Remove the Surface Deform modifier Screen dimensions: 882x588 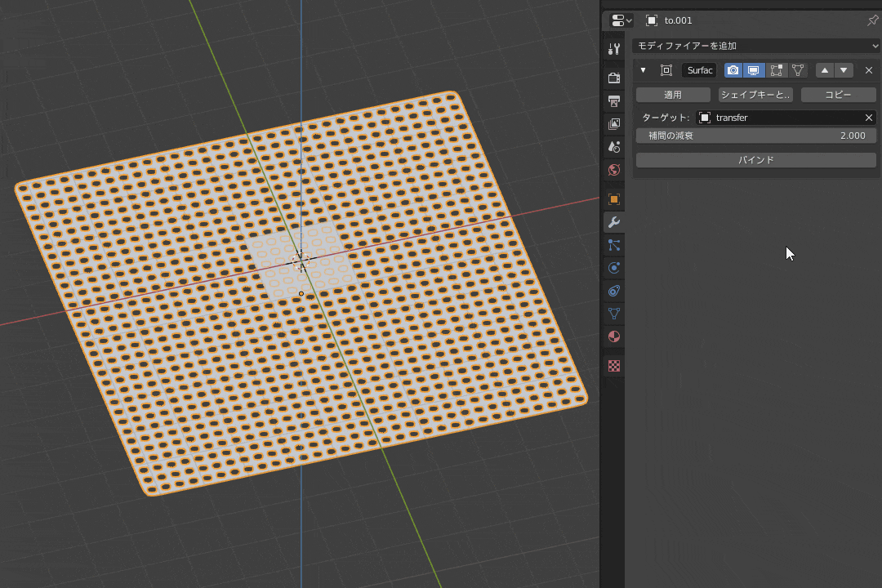[x=868, y=70]
